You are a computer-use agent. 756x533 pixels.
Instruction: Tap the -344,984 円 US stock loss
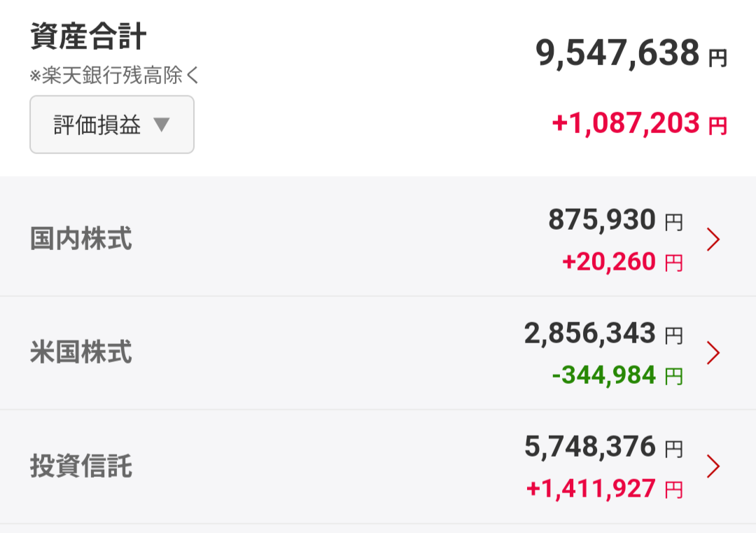[617, 375]
